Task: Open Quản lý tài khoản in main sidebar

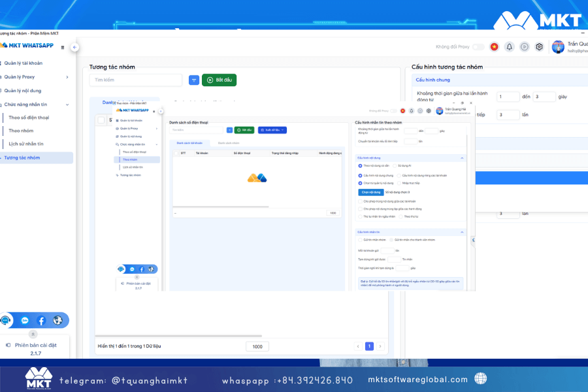Action: (x=24, y=63)
